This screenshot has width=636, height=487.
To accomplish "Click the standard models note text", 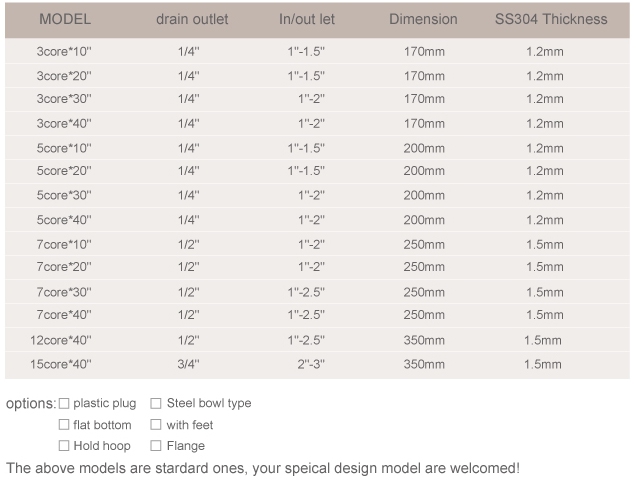I will point(263,468).
